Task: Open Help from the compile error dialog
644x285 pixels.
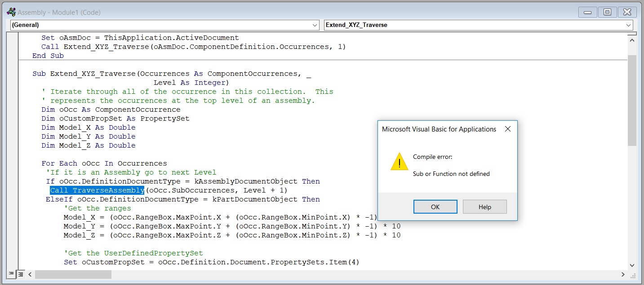Action: coord(484,207)
